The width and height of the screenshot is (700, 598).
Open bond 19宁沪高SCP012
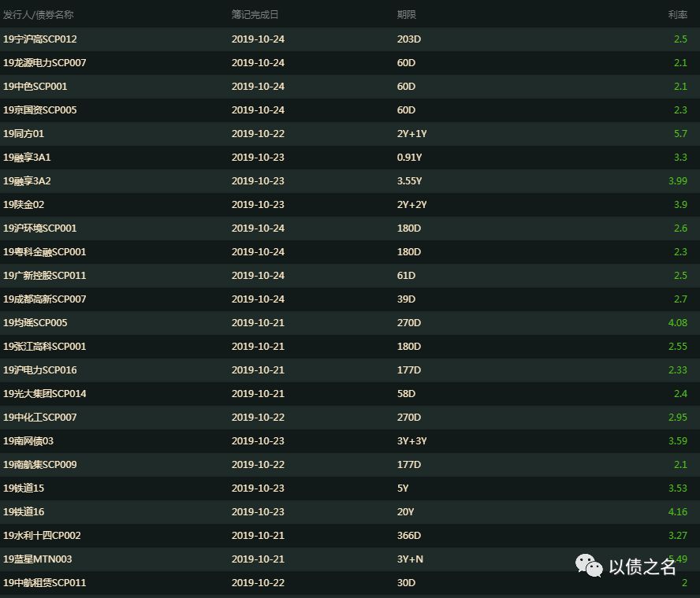click(39, 39)
